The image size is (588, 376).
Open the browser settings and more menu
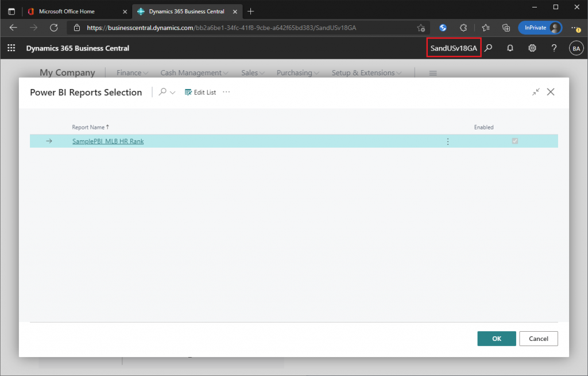pyautogui.click(x=575, y=28)
